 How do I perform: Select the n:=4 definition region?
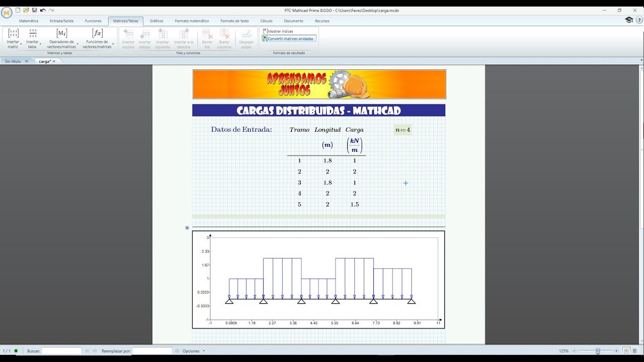pos(403,130)
